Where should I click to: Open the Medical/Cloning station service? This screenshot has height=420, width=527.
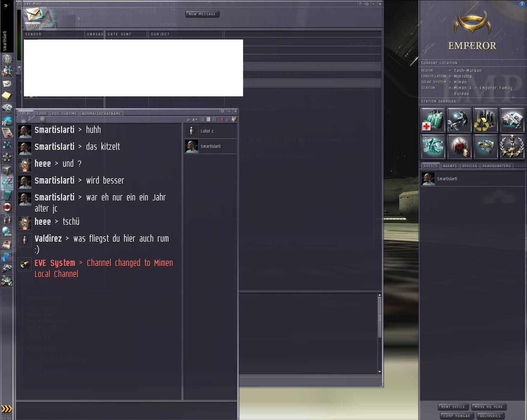coord(433,120)
